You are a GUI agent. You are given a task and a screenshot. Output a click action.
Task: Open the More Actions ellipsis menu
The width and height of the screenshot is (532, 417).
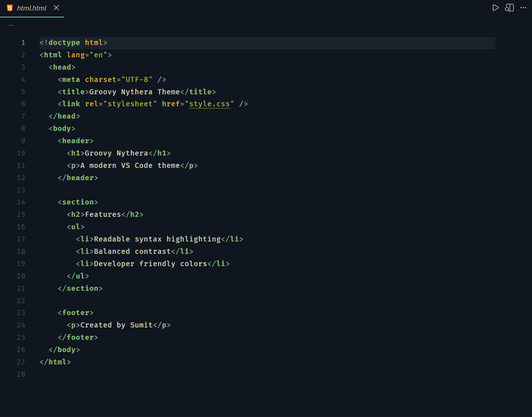(x=523, y=8)
